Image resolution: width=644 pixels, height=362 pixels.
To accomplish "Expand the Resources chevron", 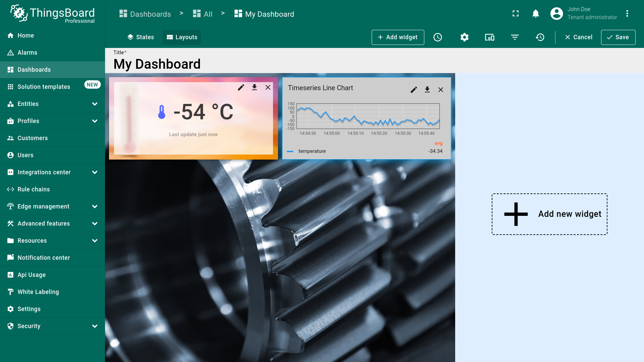I will pyautogui.click(x=95, y=241).
